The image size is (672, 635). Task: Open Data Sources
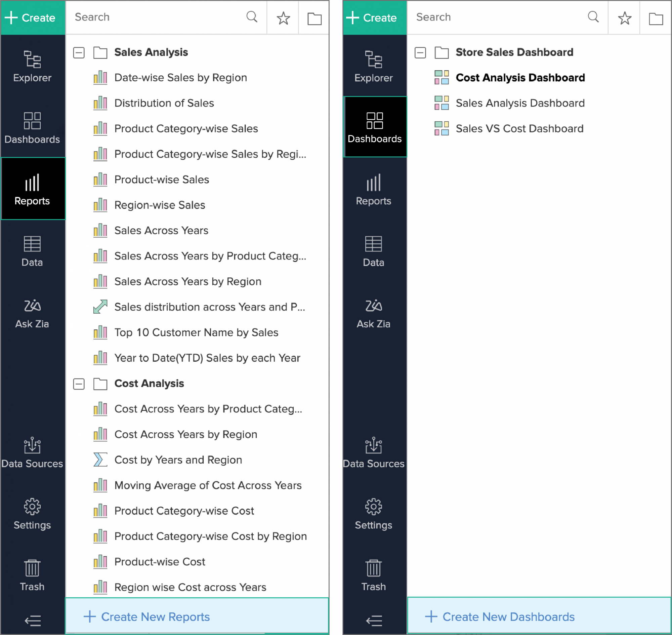[x=32, y=452]
